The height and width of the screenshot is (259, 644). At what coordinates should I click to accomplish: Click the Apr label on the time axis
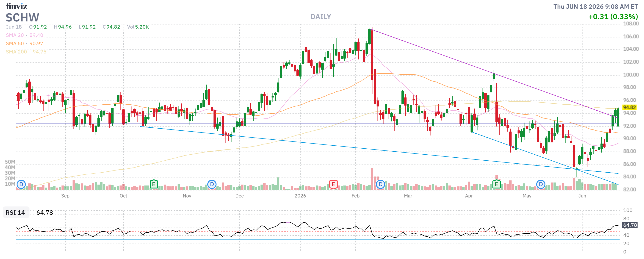469,196
